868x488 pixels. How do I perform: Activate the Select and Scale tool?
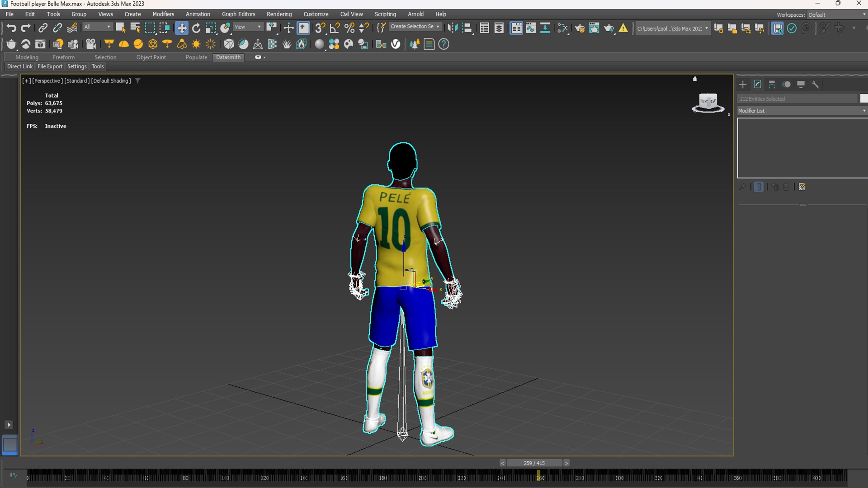click(211, 28)
